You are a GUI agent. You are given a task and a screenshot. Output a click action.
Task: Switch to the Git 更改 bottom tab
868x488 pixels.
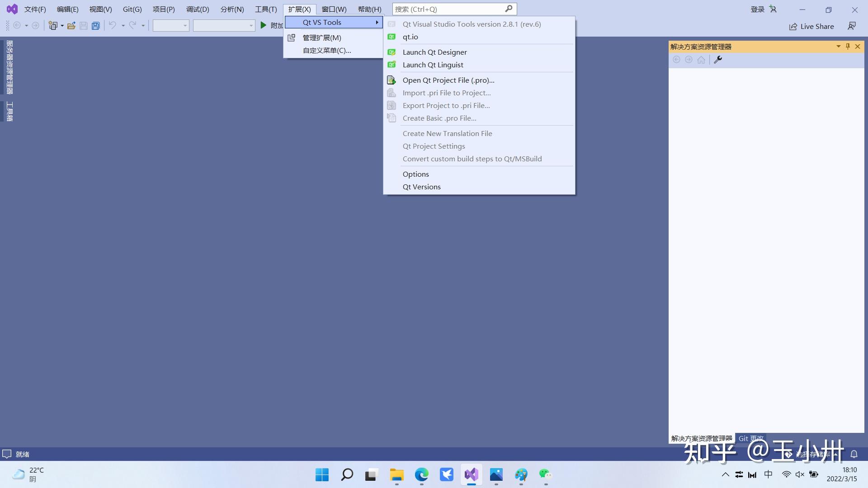pos(751,438)
